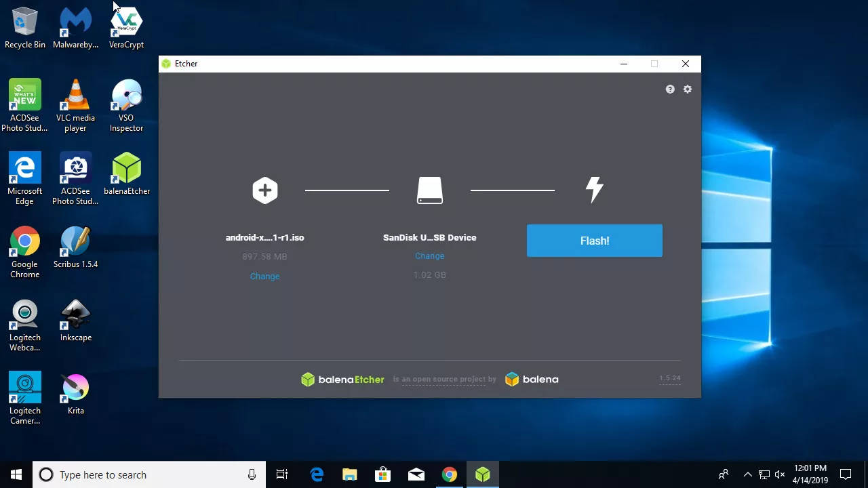Open the taskbar clock and date

pyautogui.click(x=810, y=474)
